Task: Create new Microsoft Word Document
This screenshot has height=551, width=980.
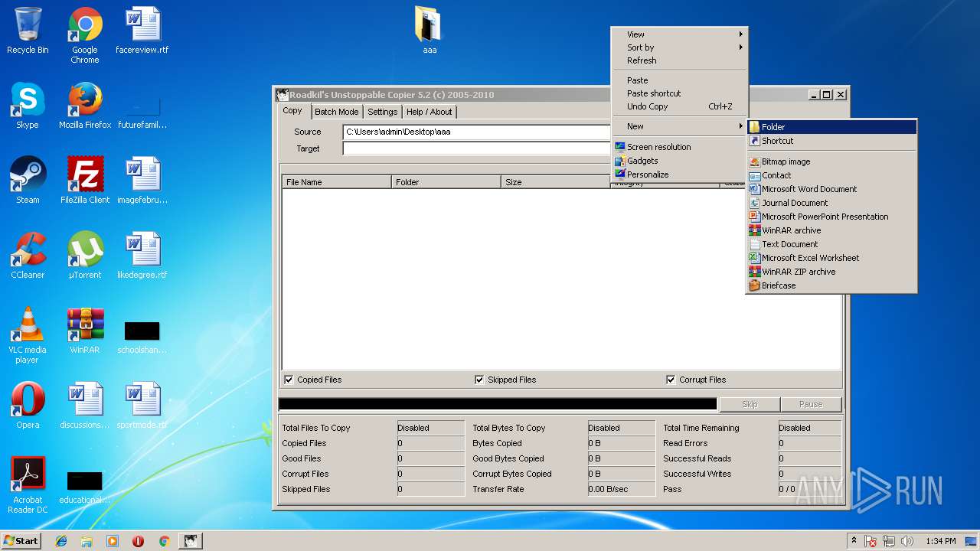Action: tap(831, 189)
